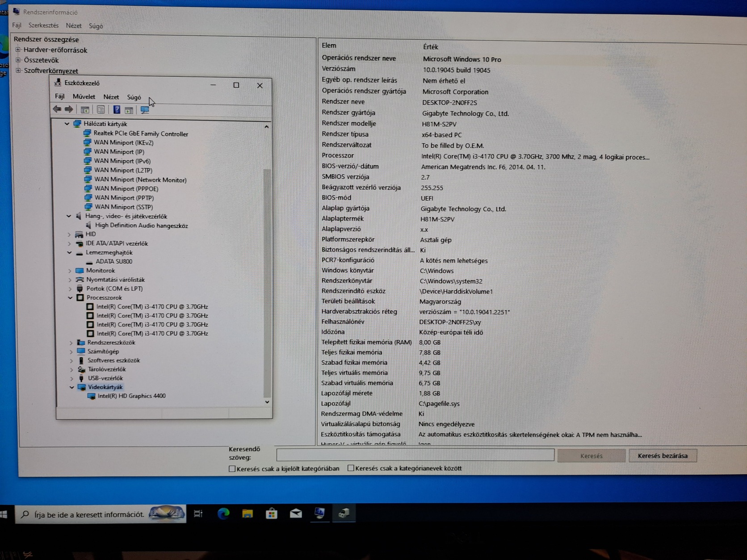Open Súgó menu in Rendszerinformáció

(96, 26)
